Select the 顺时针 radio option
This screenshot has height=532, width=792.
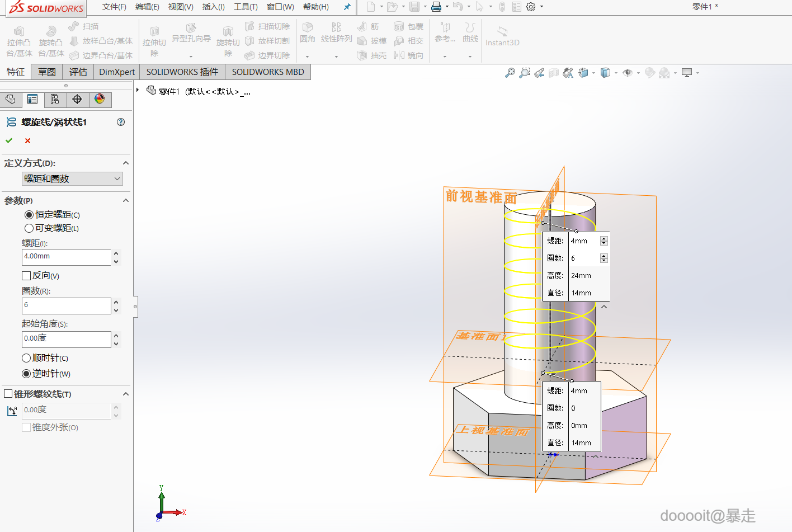(x=26, y=358)
